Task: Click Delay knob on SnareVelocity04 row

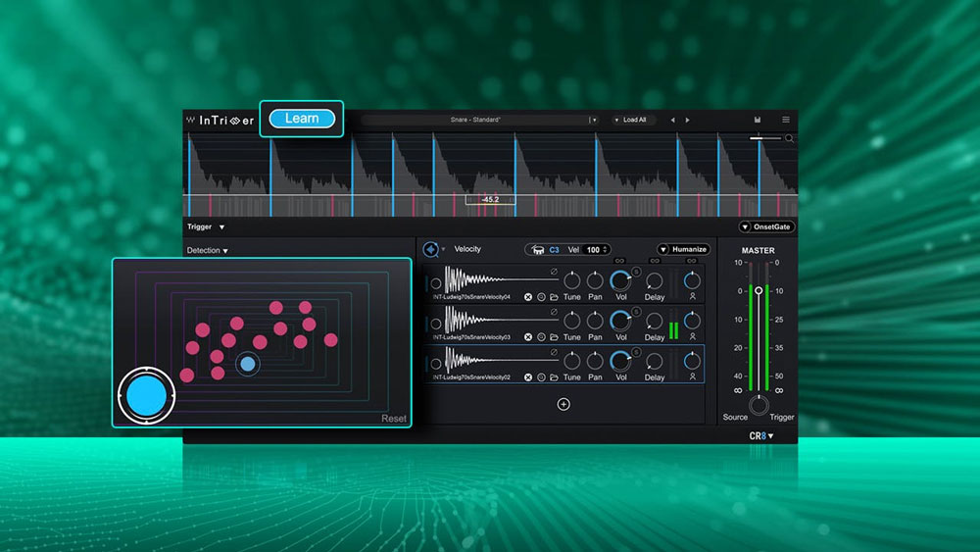Action: [x=655, y=280]
